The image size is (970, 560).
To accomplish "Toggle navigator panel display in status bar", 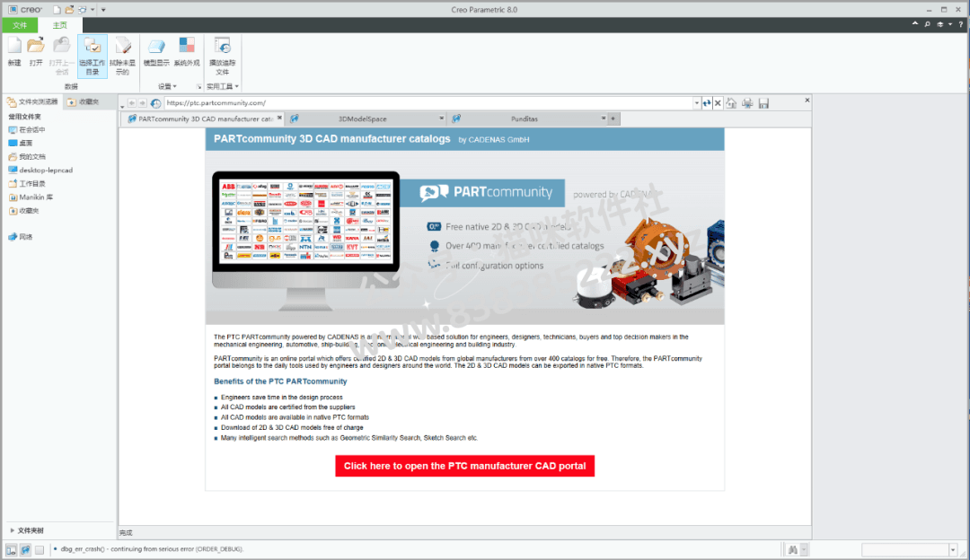I will pyautogui.click(x=11, y=549).
